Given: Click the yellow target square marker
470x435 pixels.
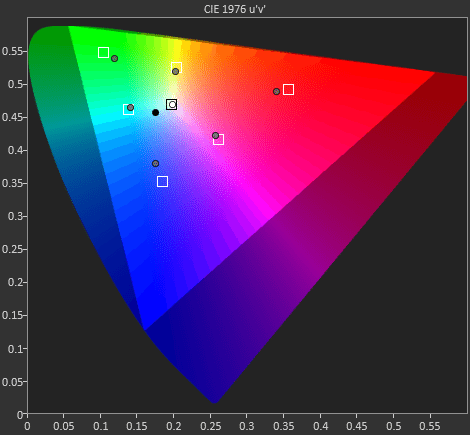Looking at the screenshot, I should point(176,67).
